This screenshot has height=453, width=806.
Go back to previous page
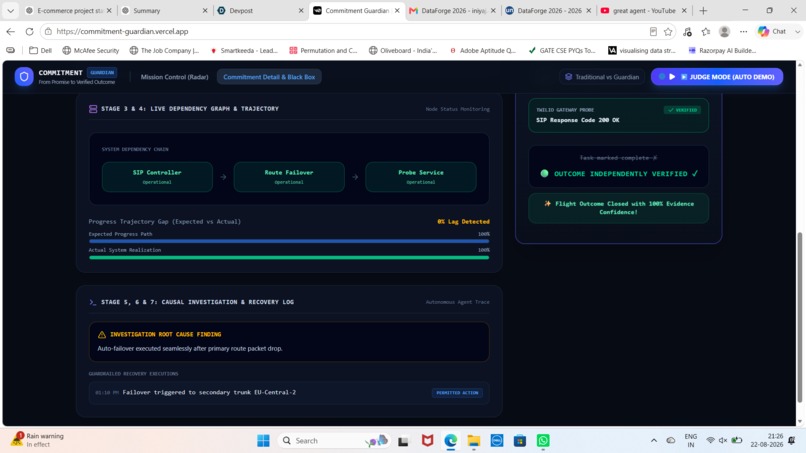tap(10, 31)
